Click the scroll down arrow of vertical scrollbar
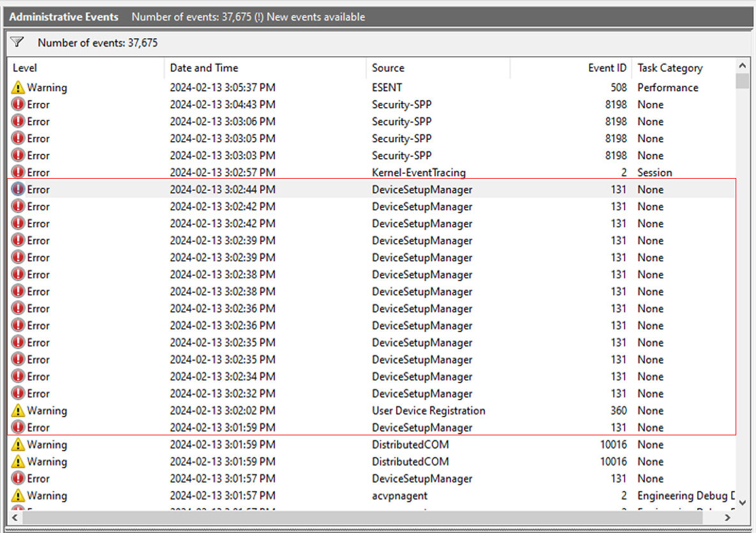 click(x=743, y=502)
